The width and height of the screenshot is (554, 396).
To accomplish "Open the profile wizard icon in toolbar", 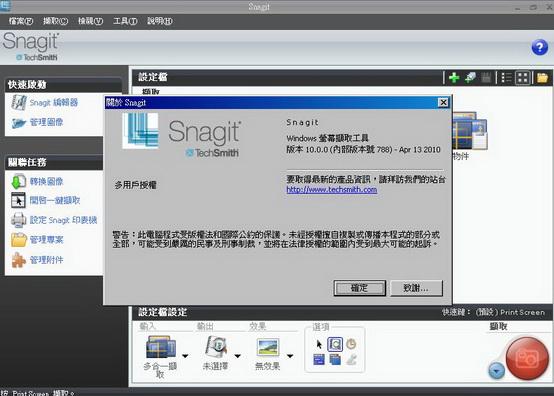I will [470, 77].
